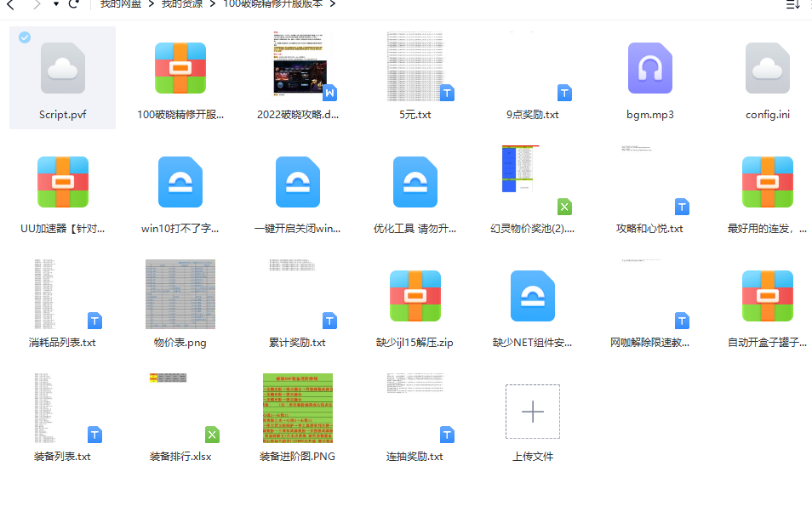This screenshot has height=506, width=812.
Task: Open the bgm.mp3 audio file icon
Action: tap(649, 68)
